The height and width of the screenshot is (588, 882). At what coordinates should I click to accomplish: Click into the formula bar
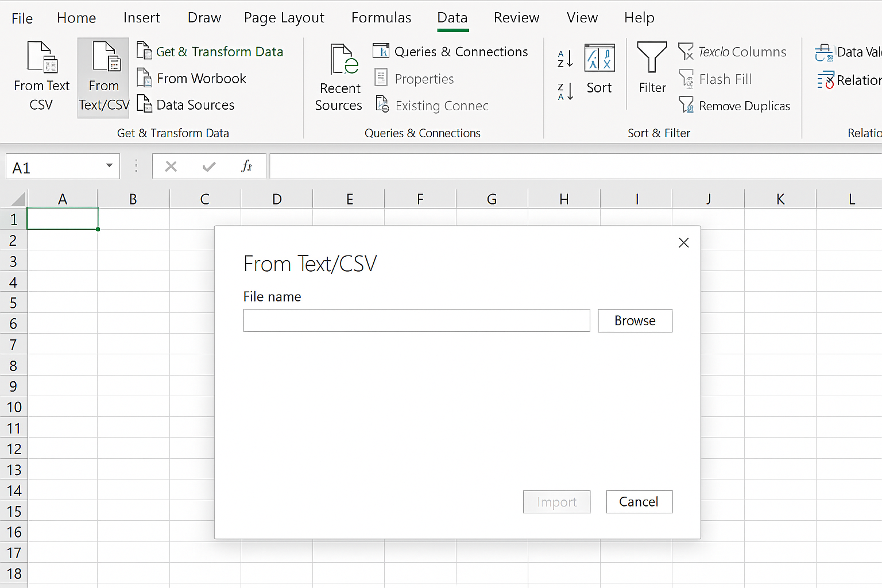(575, 167)
